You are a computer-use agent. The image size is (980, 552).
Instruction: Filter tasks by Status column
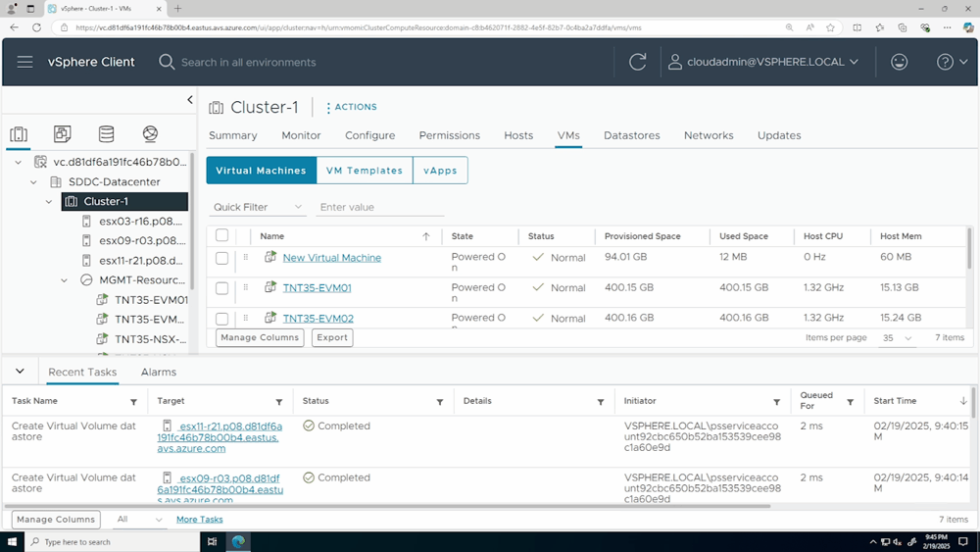pos(439,402)
